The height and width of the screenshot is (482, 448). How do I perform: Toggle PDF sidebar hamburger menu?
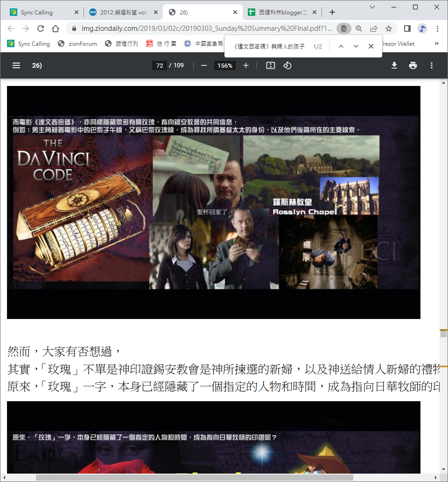coord(16,65)
